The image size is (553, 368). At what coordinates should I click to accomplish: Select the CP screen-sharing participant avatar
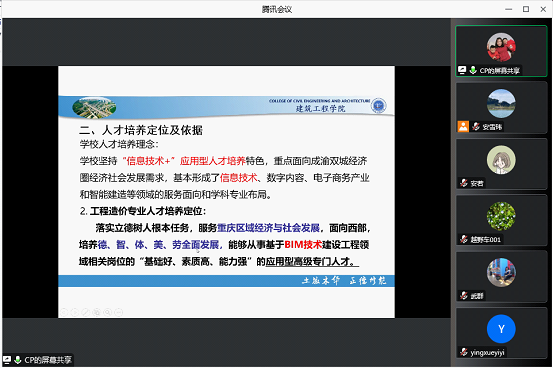[501, 47]
